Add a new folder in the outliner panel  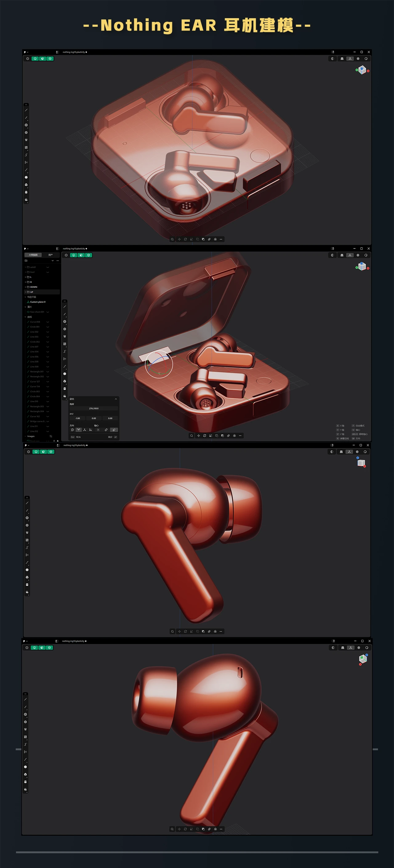click(26, 260)
